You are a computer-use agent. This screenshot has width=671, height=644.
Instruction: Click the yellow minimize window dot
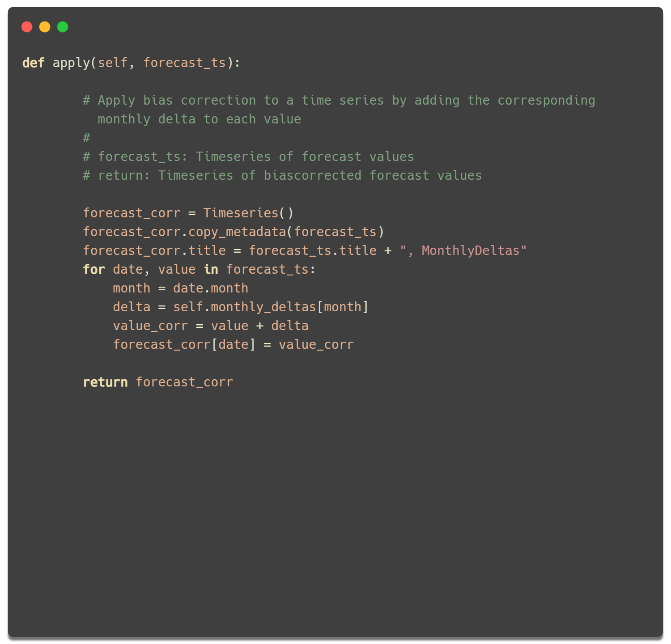click(x=45, y=27)
